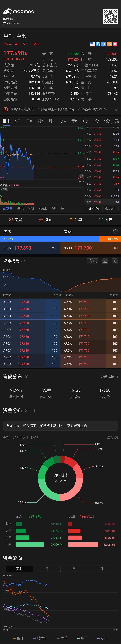Viewport: 121px width, 644px height.
Task: Open chart settings icon beside interval tabs
Action: [x=117, y=121]
